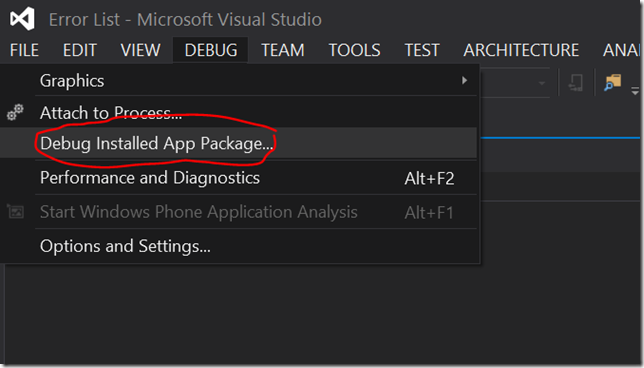
Task: Open the EDIT menu
Action: pos(80,50)
